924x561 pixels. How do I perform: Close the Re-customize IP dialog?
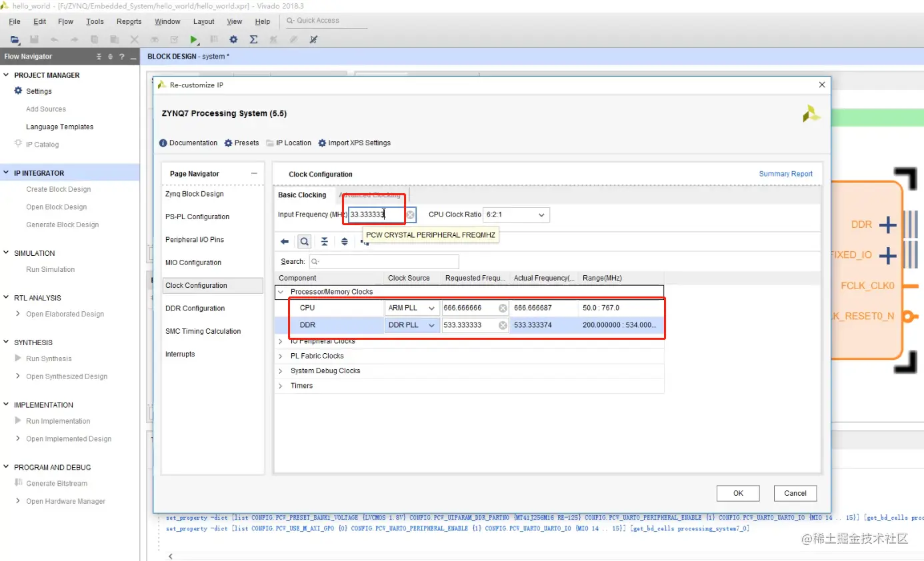click(x=822, y=85)
